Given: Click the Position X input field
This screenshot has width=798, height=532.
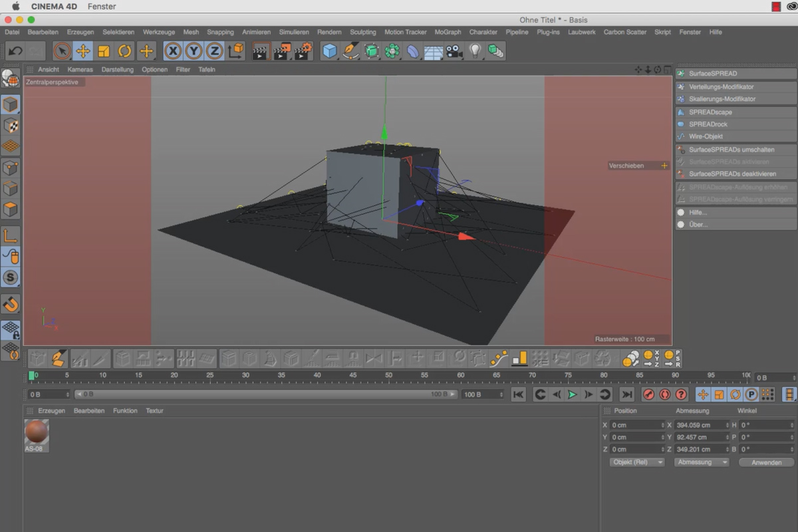Looking at the screenshot, I should click(x=638, y=425).
